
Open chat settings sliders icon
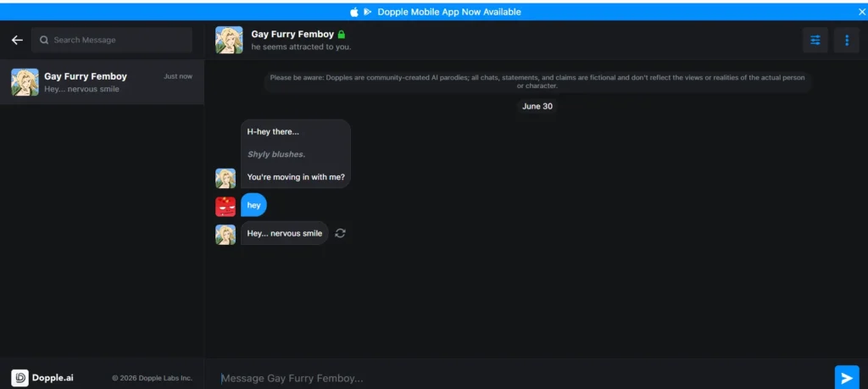(815, 40)
